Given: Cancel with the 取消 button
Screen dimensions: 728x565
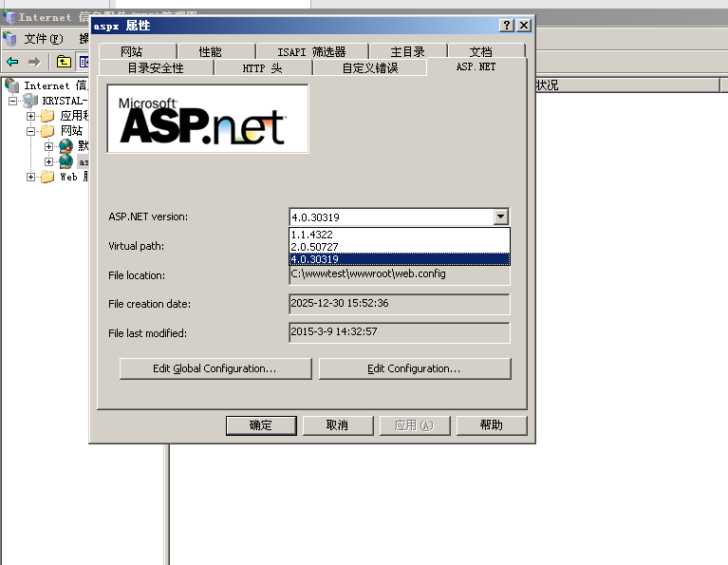Looking at the screenshot, I should pyautogui.click(x=338, y=425).
